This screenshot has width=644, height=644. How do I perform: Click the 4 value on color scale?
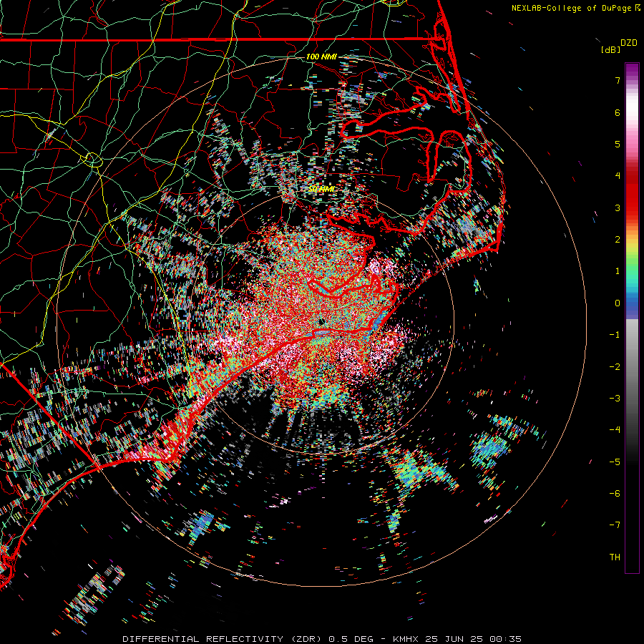coord(618,176)
